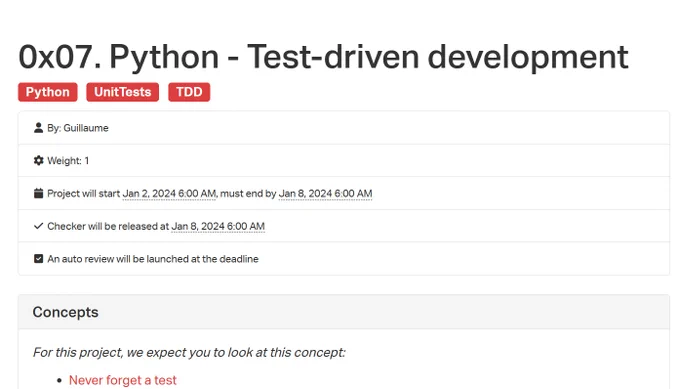The width and height of the screenshot is (680, 389).
Task: Open the Never forget a test link
Action: [123, 380]
